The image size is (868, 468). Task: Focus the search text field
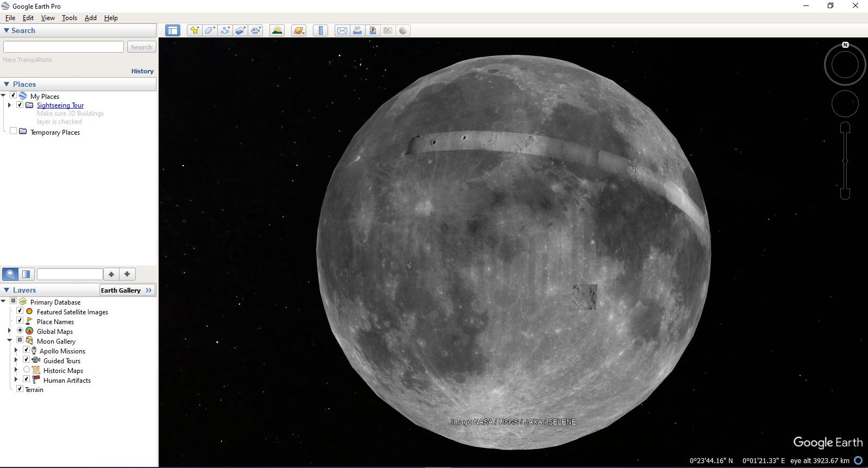pos(64,47)
